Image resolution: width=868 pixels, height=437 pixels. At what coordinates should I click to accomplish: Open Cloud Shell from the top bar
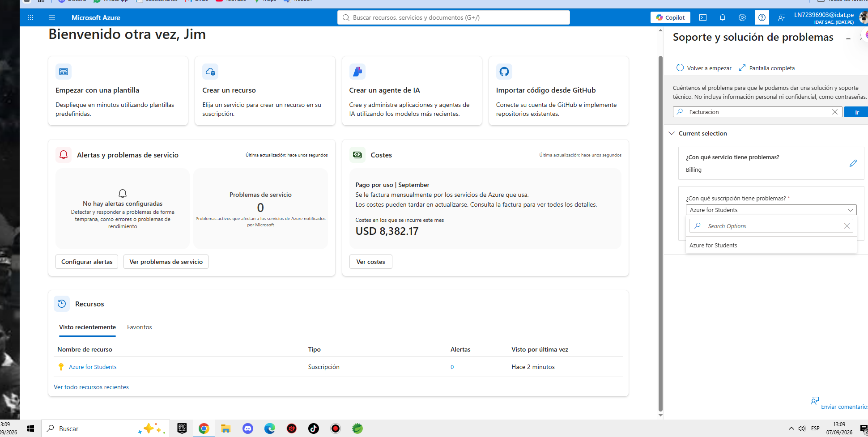coord(703,17)
